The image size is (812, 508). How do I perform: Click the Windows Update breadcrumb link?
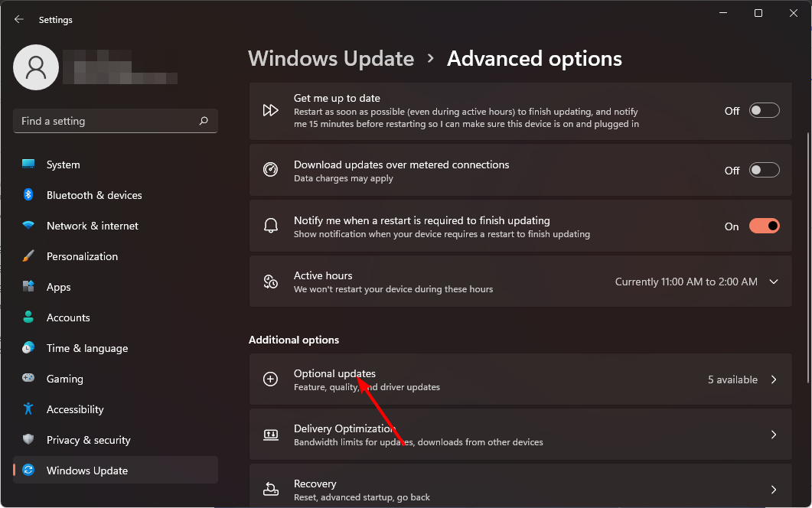[x=331, y=58]
